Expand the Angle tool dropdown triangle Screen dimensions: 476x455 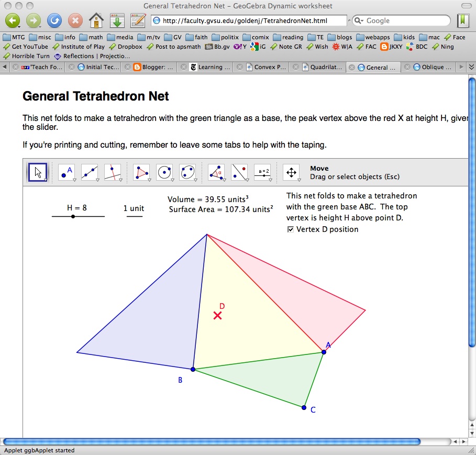click(x=224, y=180)
